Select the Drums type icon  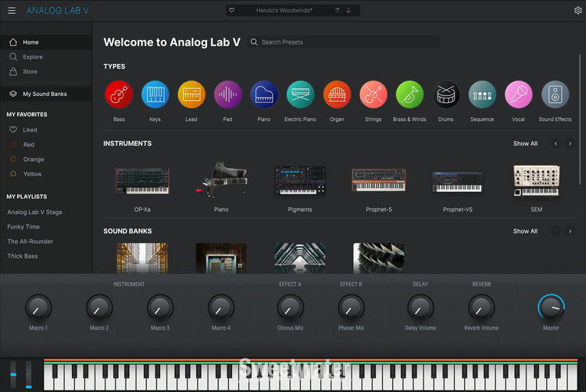pyautogui.click(x=445, y=94)
